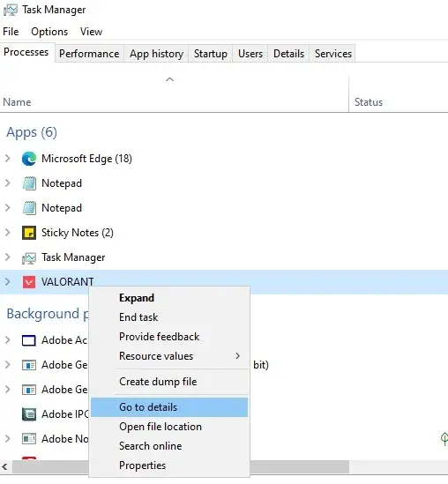
Task: Click the horizontal scrollbar thumb
Action: pyautogui.click(x=181, y=466)
